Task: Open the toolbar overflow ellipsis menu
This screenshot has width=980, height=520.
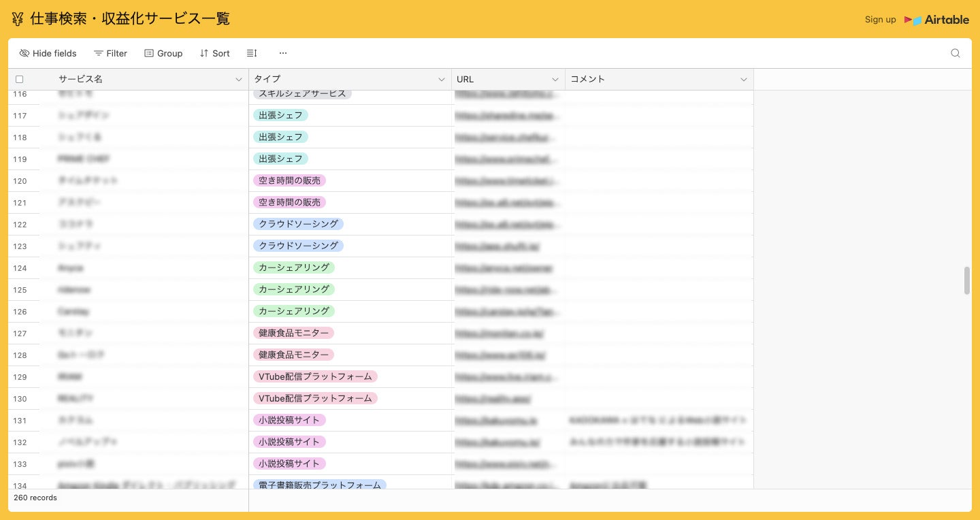Action: point(283,53)
